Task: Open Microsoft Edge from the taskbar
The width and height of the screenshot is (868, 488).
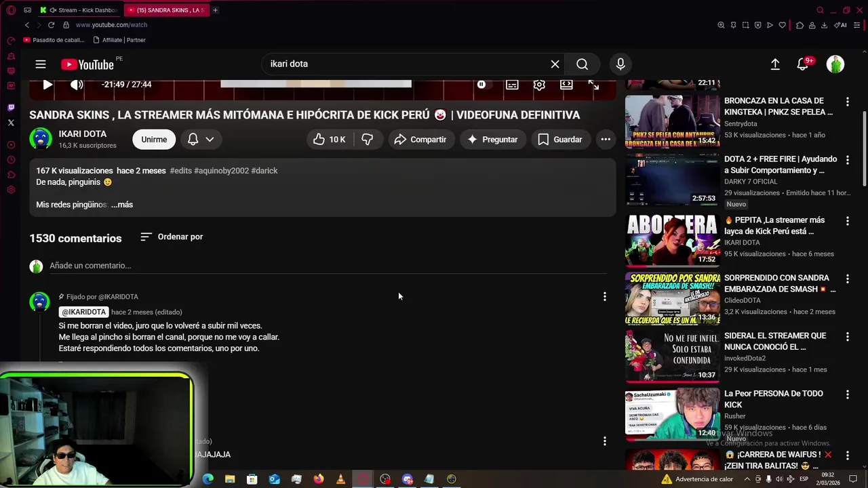Action: [x=208, y=479]
